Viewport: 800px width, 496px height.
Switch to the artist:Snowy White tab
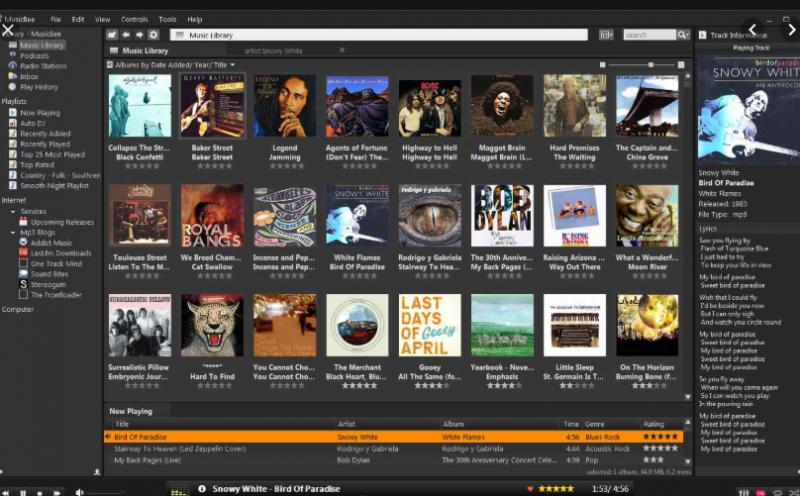273,51
